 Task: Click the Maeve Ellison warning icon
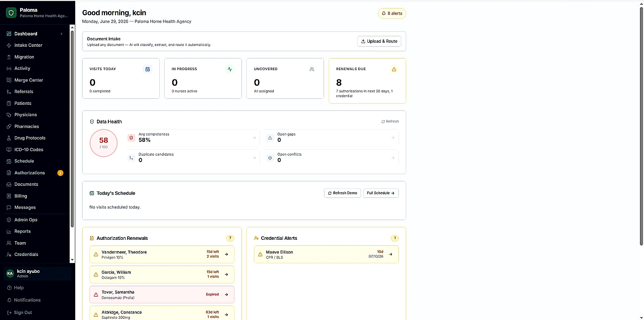pyautogui.click(x=260, y=254)
